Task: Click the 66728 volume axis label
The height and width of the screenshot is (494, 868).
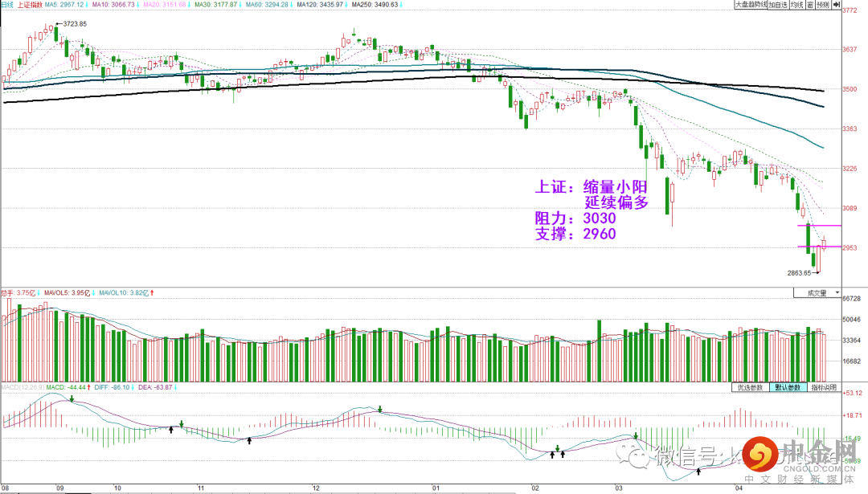Action: (x=851, y=298)
